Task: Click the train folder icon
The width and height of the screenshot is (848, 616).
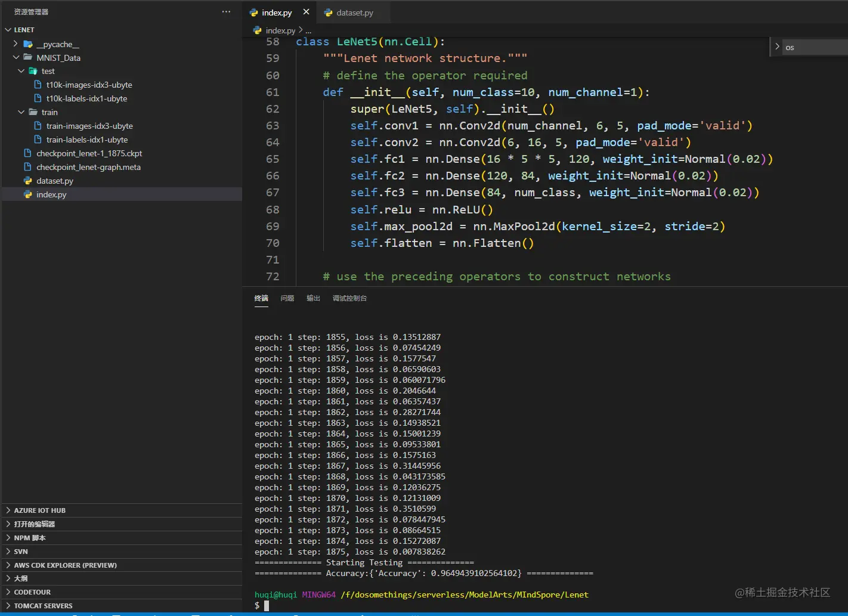Action: click(x=33, y=112)
